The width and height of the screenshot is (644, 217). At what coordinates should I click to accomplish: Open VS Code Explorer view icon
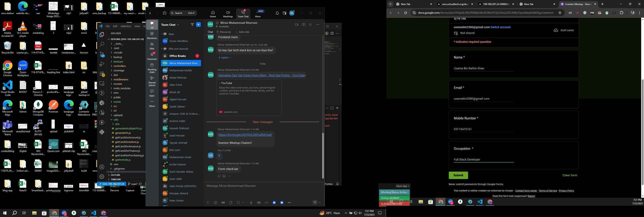(102, 35)
